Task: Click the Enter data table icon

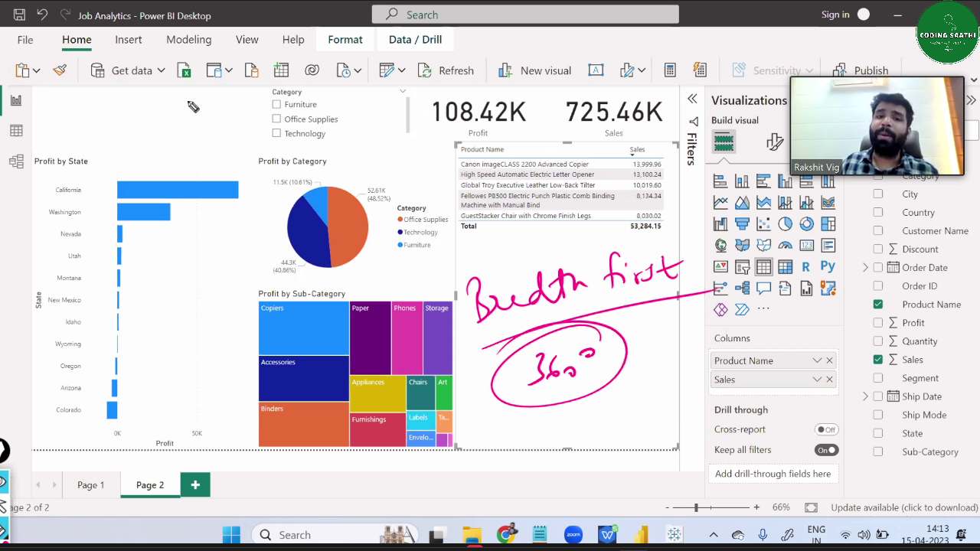Action: point(281,70)
